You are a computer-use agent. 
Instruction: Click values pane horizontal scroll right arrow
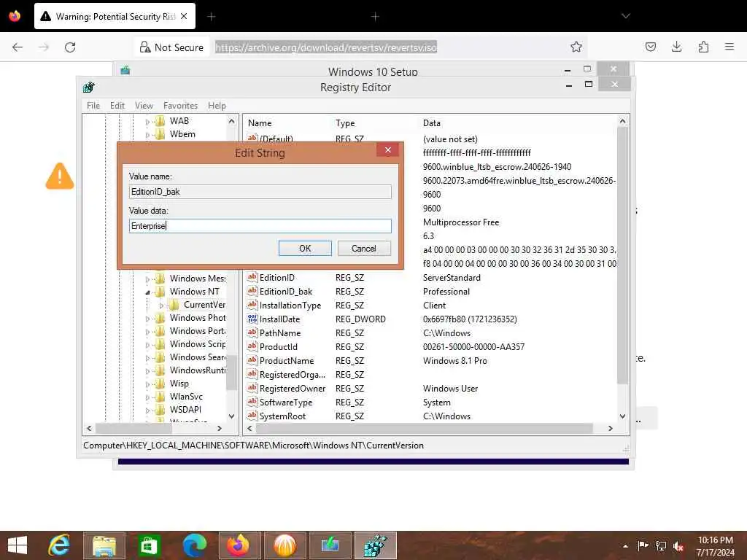611,428
